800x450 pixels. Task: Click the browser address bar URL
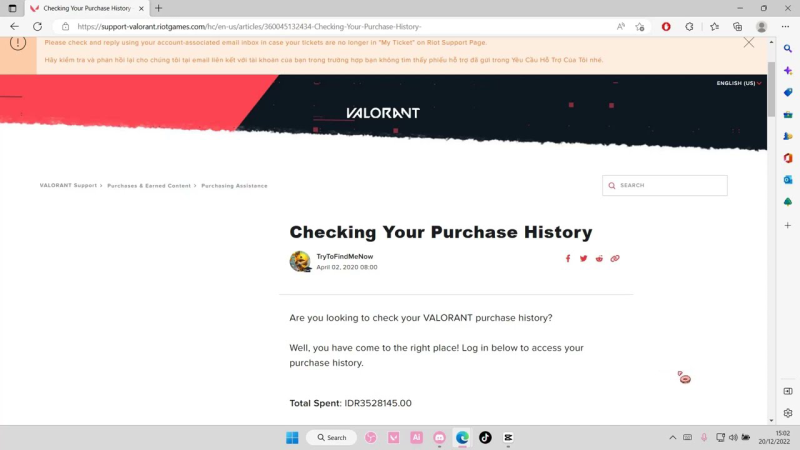pyautogui.click(x=249, y=27)
